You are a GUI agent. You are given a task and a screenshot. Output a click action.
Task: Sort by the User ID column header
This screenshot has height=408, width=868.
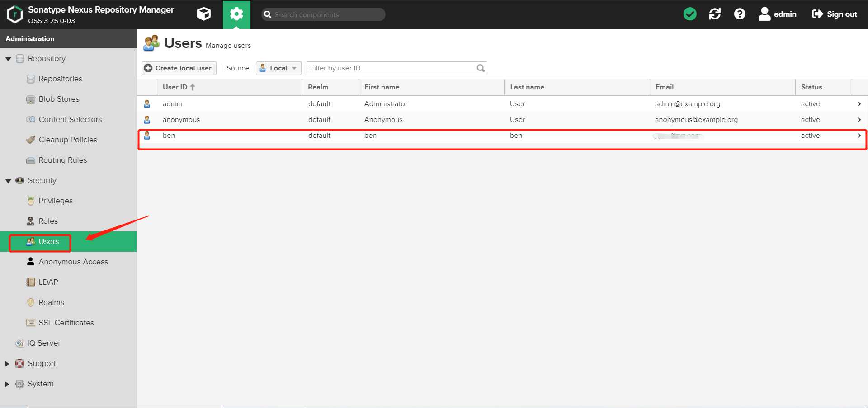pyautogui.click(x=229, y=87)
